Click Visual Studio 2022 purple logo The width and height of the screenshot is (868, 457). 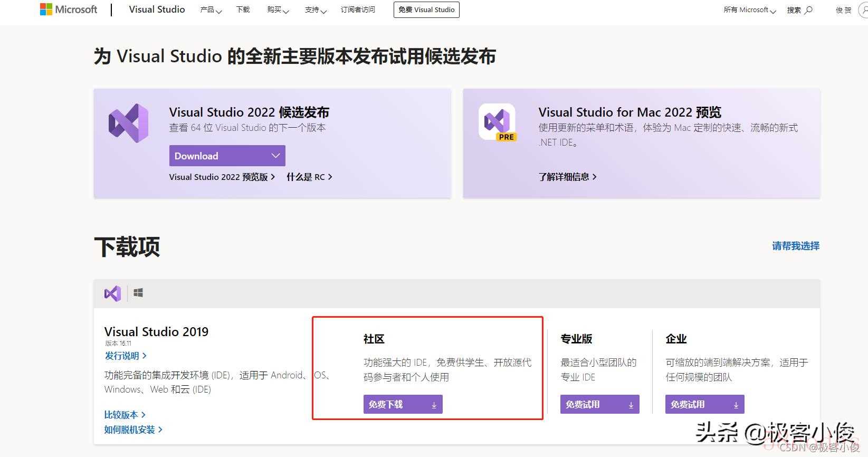tap(129, 123)
